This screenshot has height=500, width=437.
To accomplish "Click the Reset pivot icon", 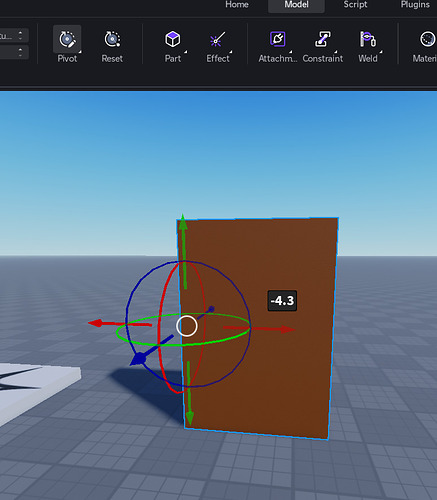I will (x=112, y=39).
